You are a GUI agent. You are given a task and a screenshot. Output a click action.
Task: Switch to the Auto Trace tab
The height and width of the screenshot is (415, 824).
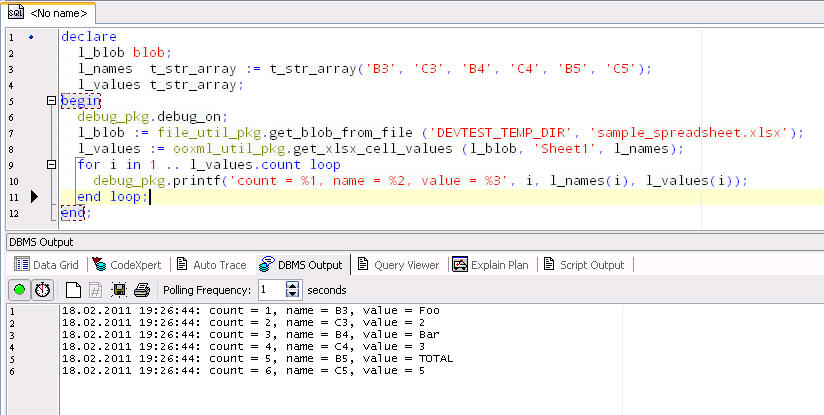[211, 264]
